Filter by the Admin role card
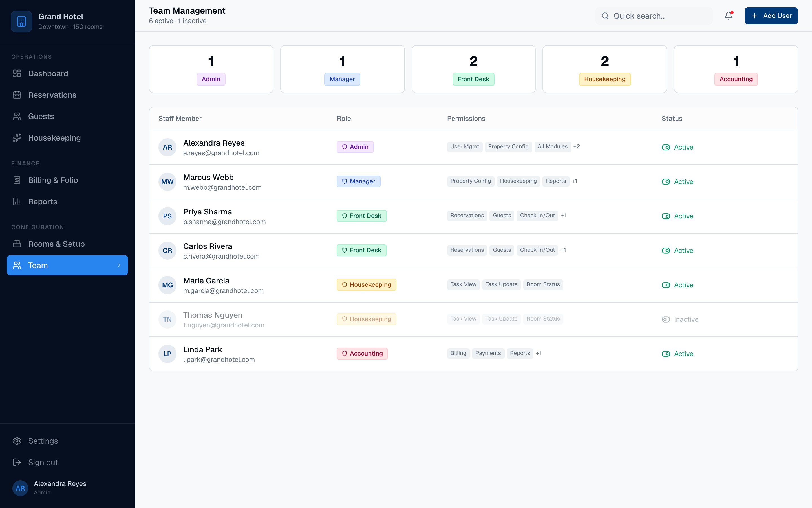812x508 pixels. pyautogui.click(x=211, y=69)
